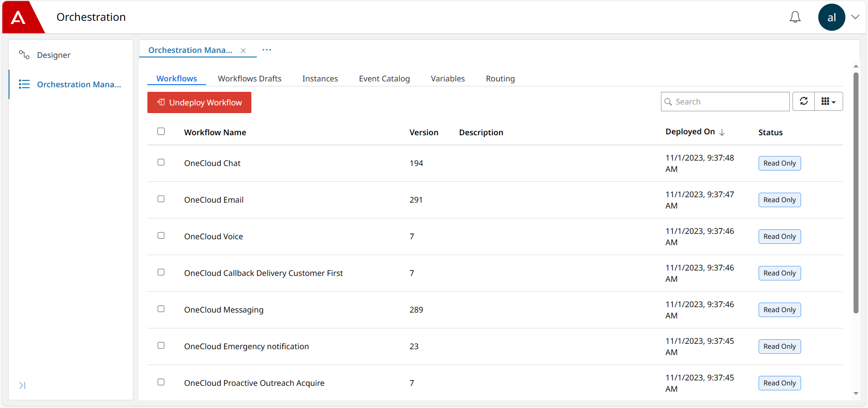
Task: Check the OneCloud Proactive Outreach Acquire checkbox
Action: [161, 382]
